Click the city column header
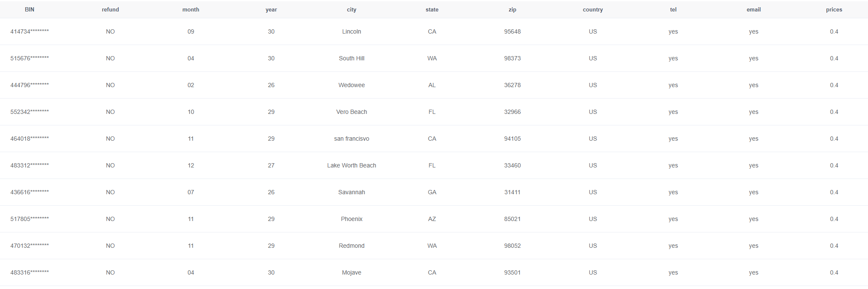Viewport: 868px width, 289px height. [x=351, y=9]
